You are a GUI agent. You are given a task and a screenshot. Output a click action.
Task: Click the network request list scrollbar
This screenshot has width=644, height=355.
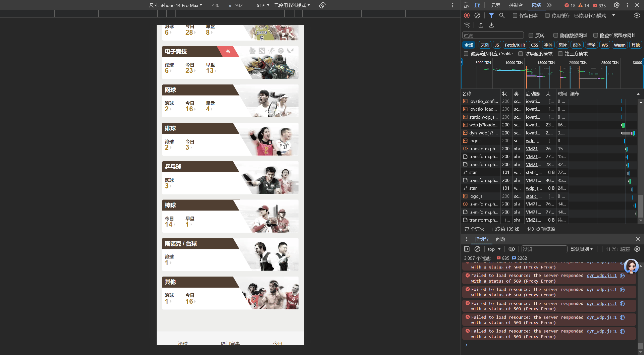point(641,206)
